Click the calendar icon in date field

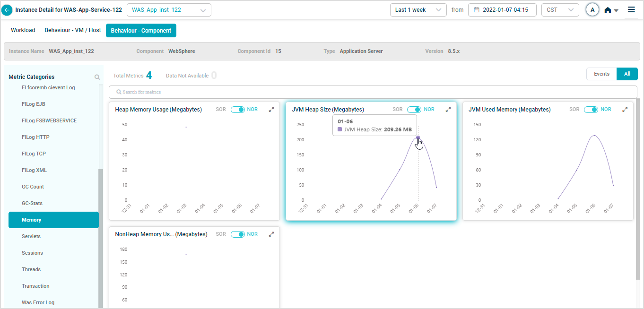pyautogui.click(x=477, y=10)
